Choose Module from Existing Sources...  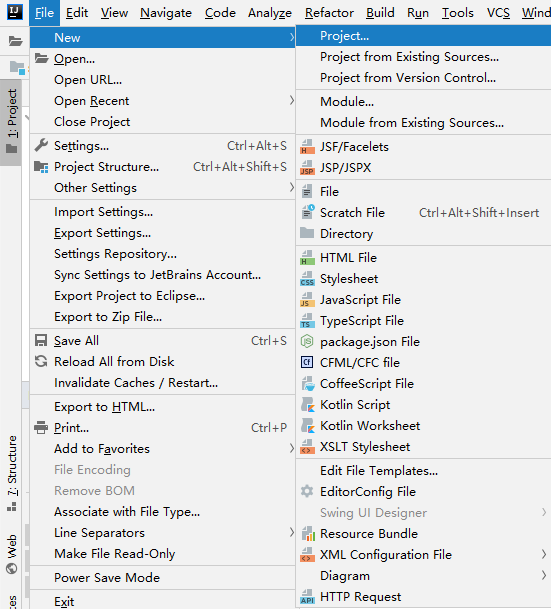[423, 123]
